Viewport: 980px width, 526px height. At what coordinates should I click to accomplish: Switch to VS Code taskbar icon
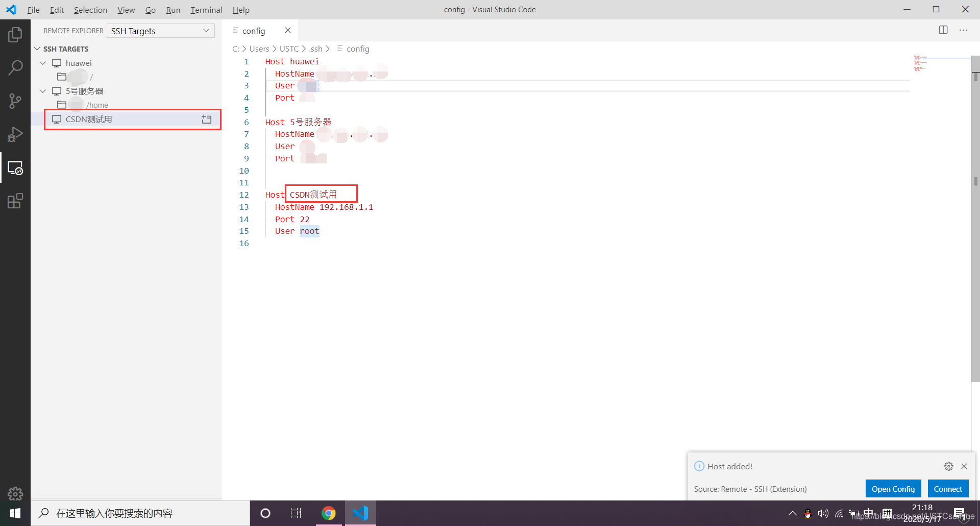[360, 513]
